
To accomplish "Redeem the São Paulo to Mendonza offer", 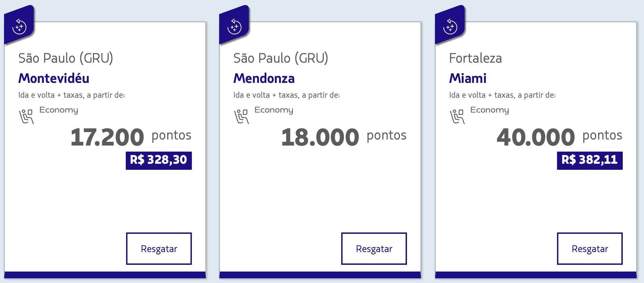I will [374, 249].
